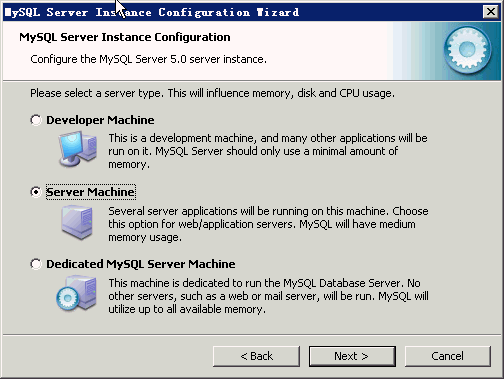Close the wizard using the X button
This screenshot has width=504, height=379.
[491, 12]
